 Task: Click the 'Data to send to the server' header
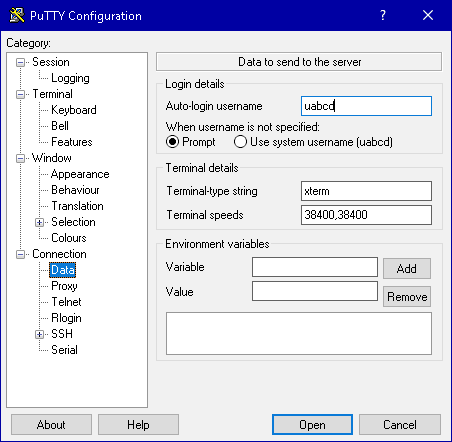tap(299, 62)
